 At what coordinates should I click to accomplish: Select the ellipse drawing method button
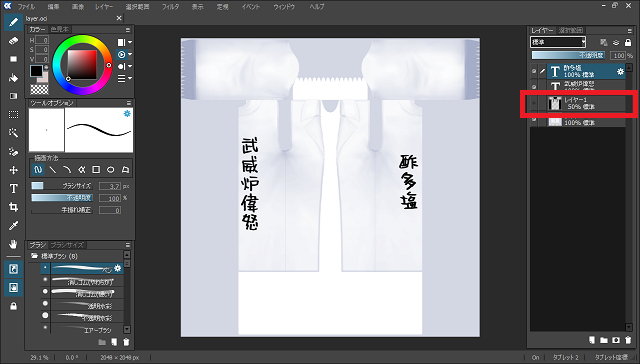pos(111,169)
